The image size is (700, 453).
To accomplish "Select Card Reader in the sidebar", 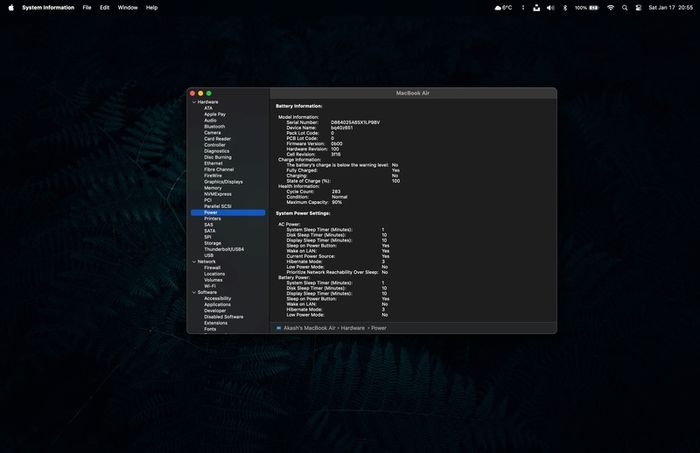I will tap(217, 139).
